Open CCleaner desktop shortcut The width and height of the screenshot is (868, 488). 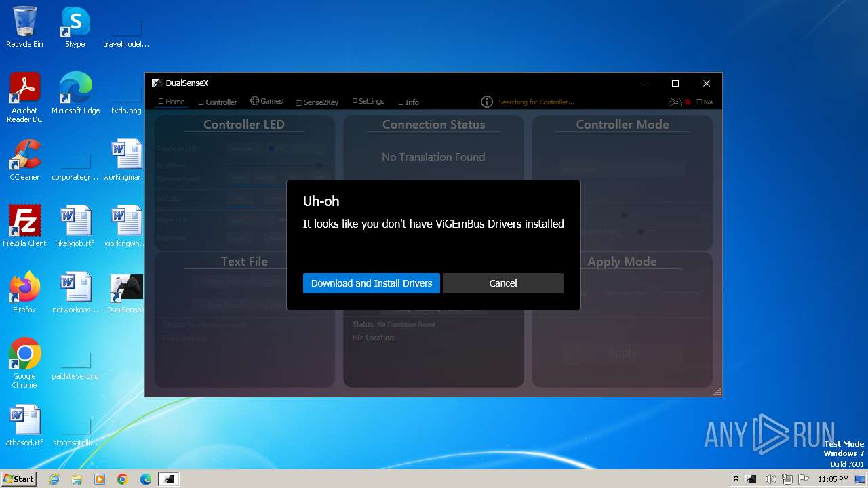[24, 160]
